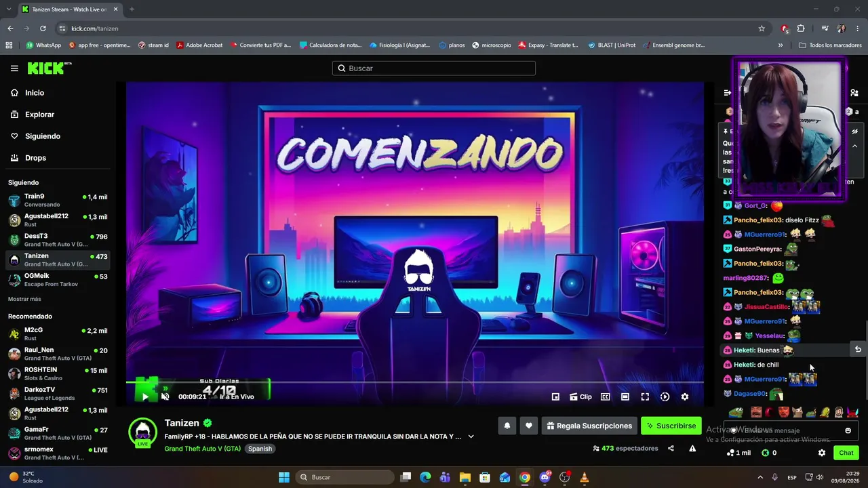Open Train9 channel in followed list

(x=58, y=201)
